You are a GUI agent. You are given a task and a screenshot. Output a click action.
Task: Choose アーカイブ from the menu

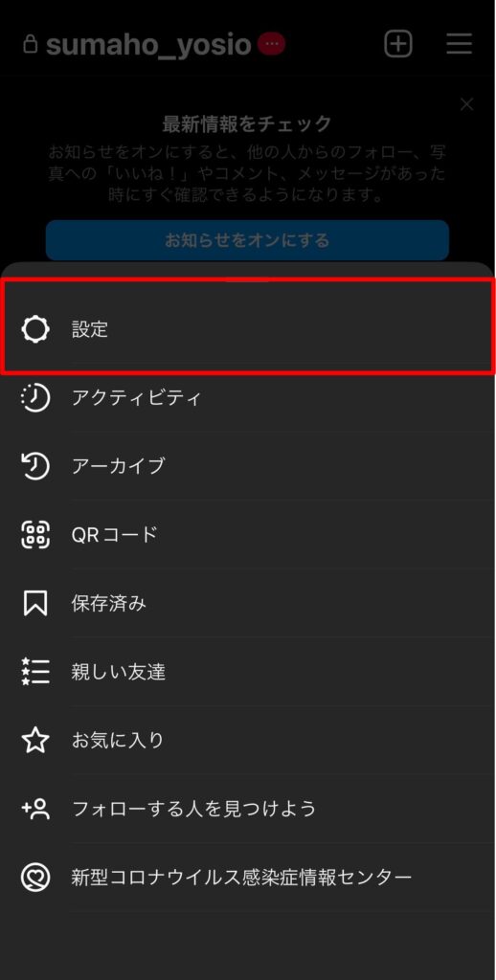pos(248,466)
